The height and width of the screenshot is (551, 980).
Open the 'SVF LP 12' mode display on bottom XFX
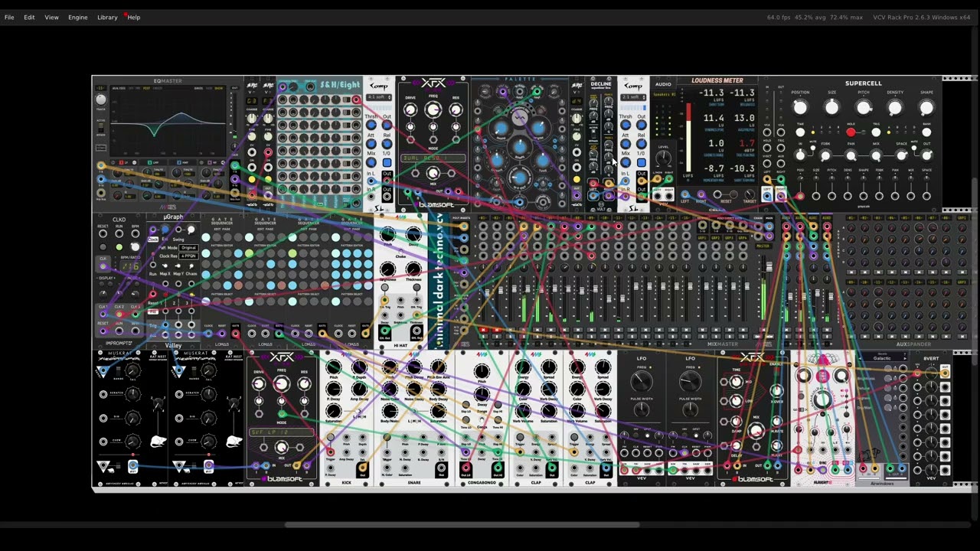click(281, 432)
